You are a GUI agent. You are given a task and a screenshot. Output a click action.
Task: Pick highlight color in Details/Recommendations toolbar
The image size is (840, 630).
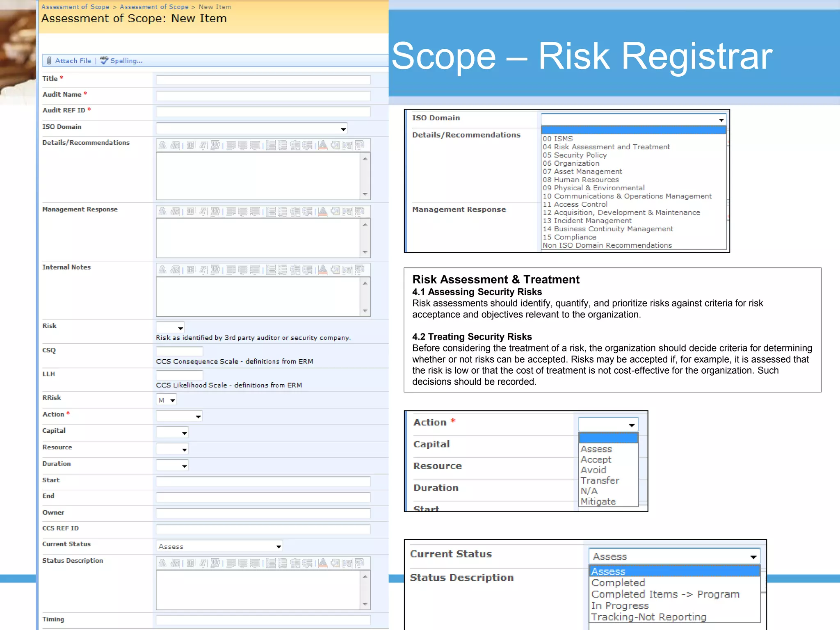[x=335, y=145]
